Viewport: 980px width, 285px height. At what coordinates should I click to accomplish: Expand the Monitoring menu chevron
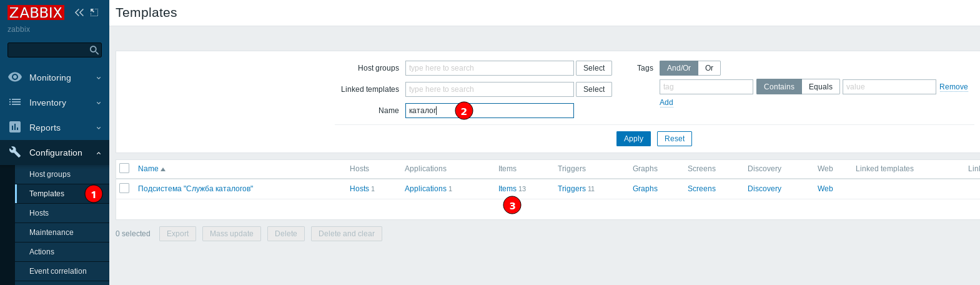[x=99, y=78]
